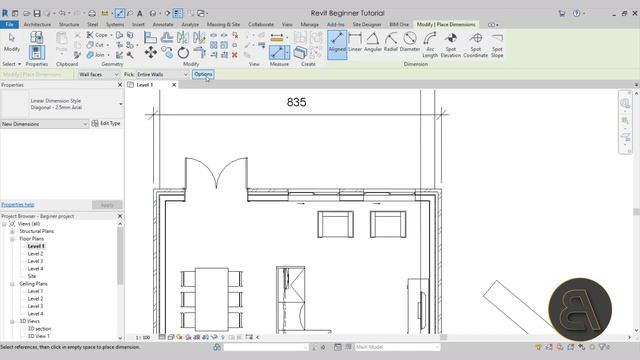Switch to the Level 1 view tab

coord(144,85)
